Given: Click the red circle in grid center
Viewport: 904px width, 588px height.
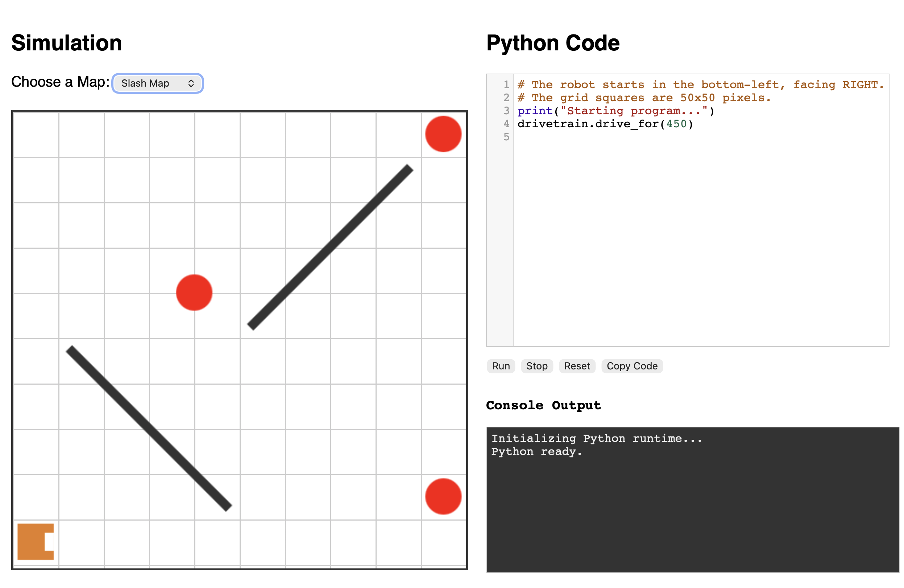Looking at the screenshot, I should (194, 293).
